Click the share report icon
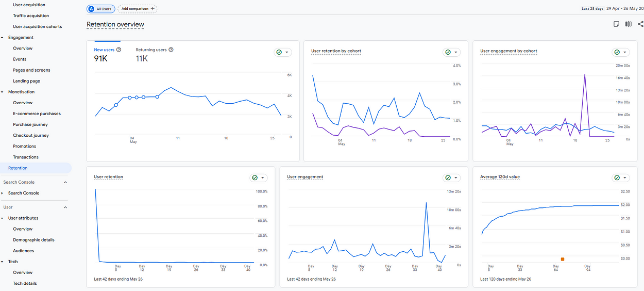The width and height of the screenshot is (644, 291). click(x=640, y=24)
